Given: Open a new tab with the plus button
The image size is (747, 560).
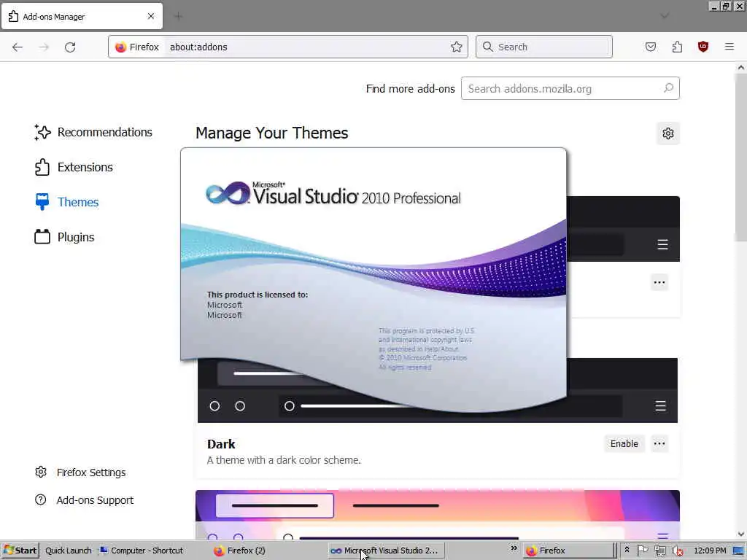Looking at the screenshot, I should pyautogui.click(x=178, y=16).
